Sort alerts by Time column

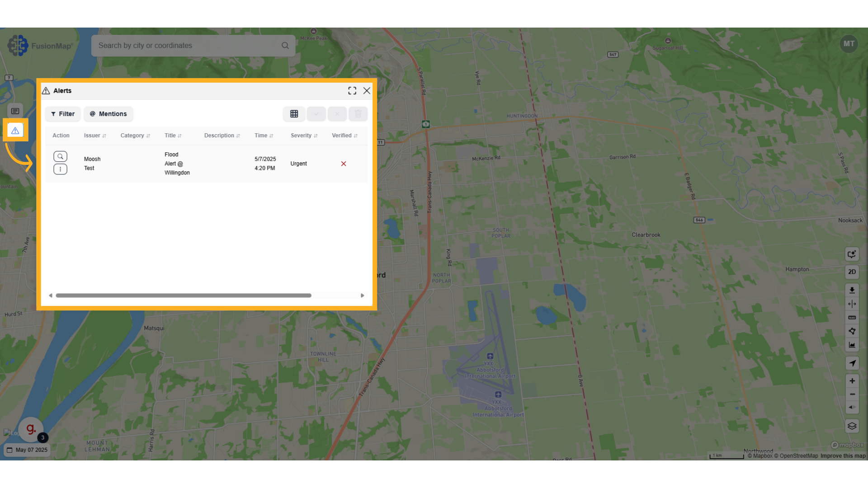(264, 136)
